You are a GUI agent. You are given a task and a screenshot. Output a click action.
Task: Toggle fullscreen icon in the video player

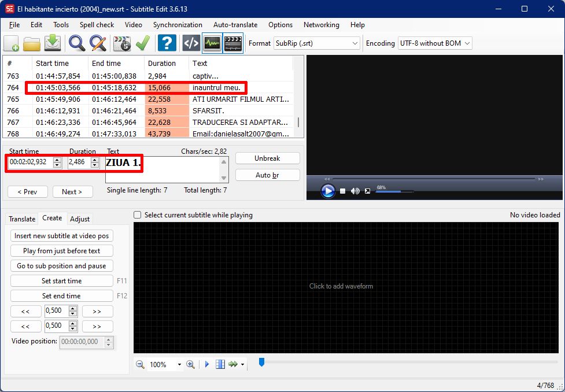(367, 191)
